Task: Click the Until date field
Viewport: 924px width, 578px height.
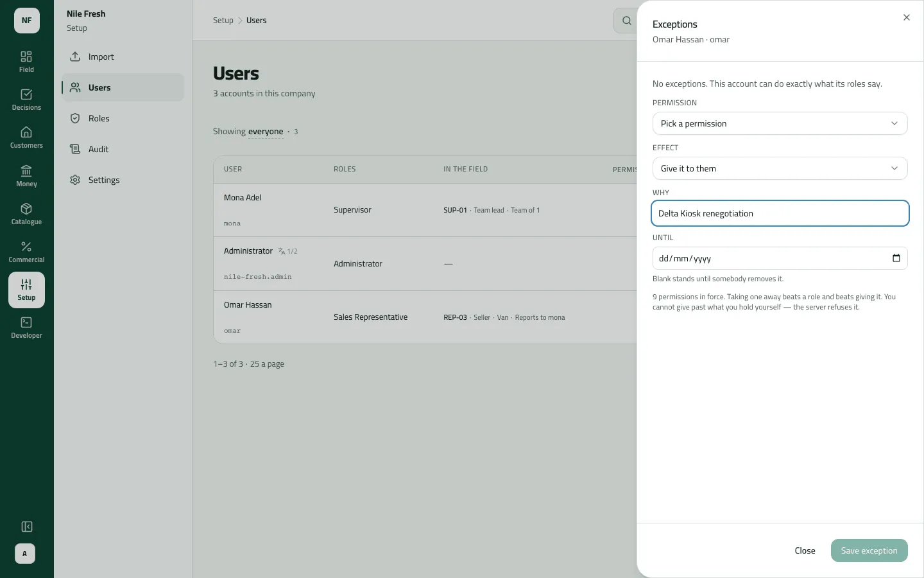Action: (780, 258)
